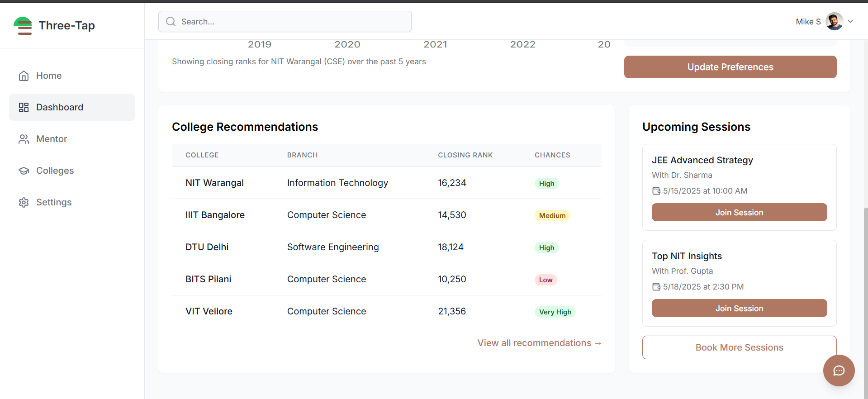The width and height of the screenshot is (868, 399).
Task: Click the search magnifier icon
Action: pyautogui.click(x=171, y=22)
